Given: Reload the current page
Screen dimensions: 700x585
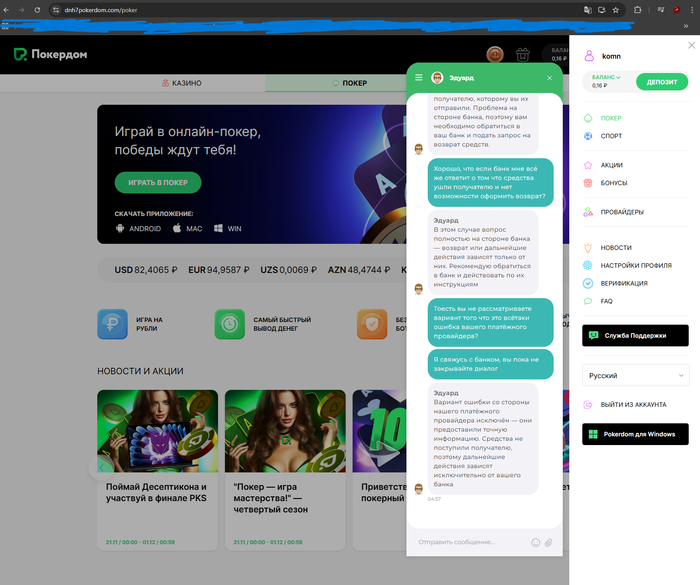Looking at the screenshot, I should click(x=37, y=10).
